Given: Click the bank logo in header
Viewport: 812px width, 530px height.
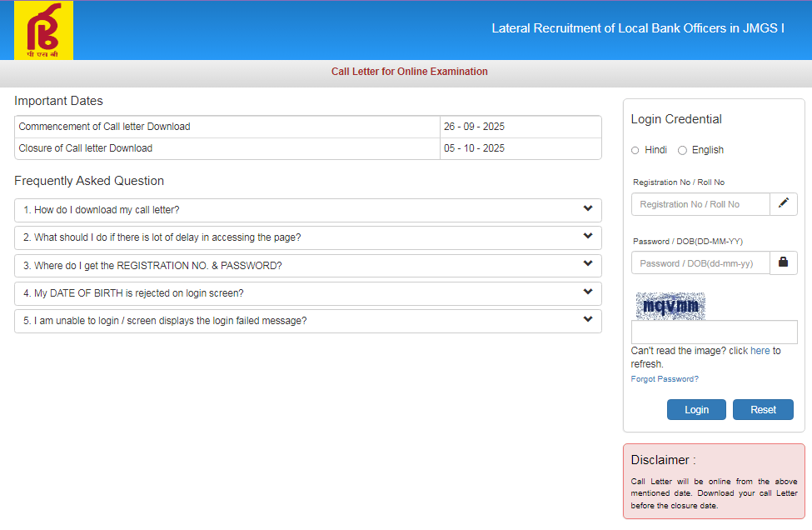Looking at the screenshot, I should click(x=43, y=31).
